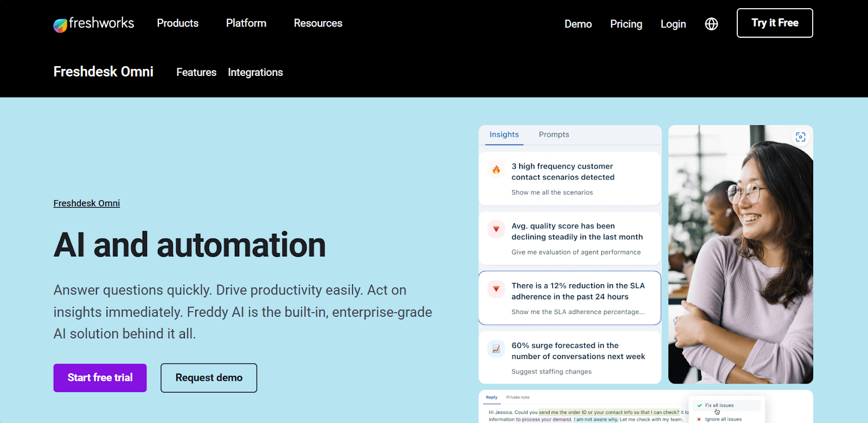Select the Reply tab
Image resolution: width=868 pixels, height=423 pixels.
click(x=492, y=398)
